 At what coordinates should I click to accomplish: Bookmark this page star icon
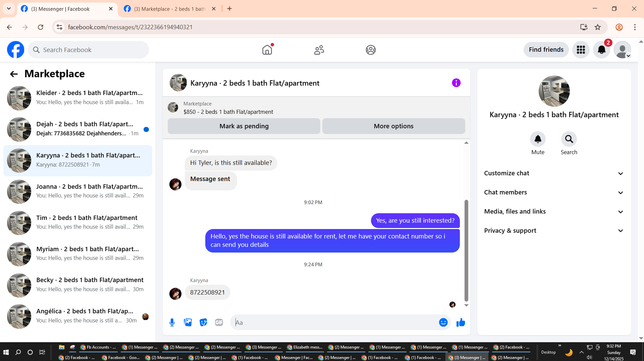click(x=598, y=27)
